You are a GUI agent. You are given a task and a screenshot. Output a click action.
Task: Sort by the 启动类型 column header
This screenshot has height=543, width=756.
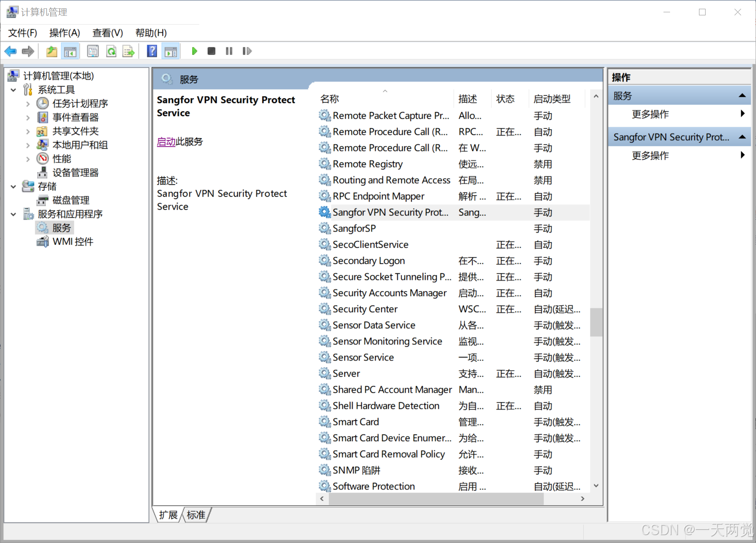pos(557,99)
